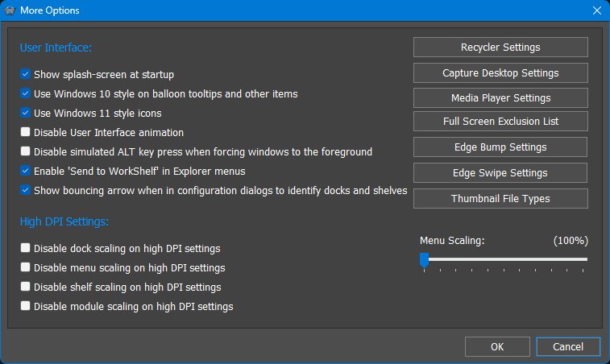This screenshot has width=610, height=364.
Task: Open Edge Swipe Settings
Action: (500, 172)
